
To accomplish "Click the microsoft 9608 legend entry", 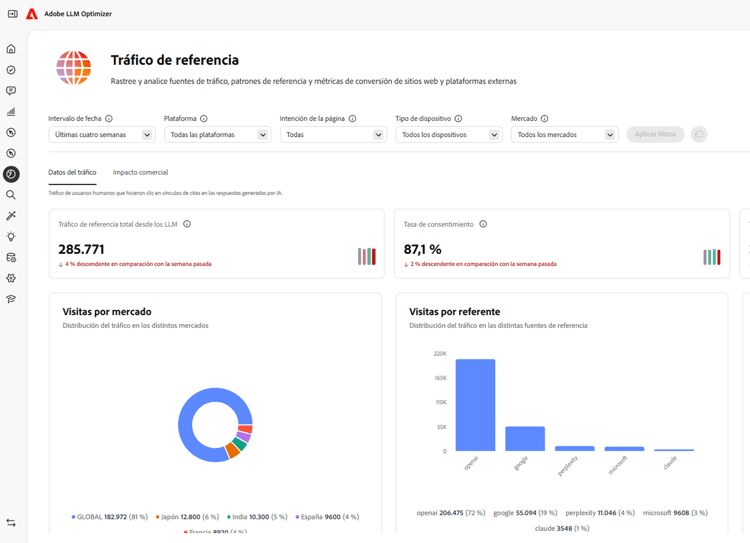I will 675,513.
